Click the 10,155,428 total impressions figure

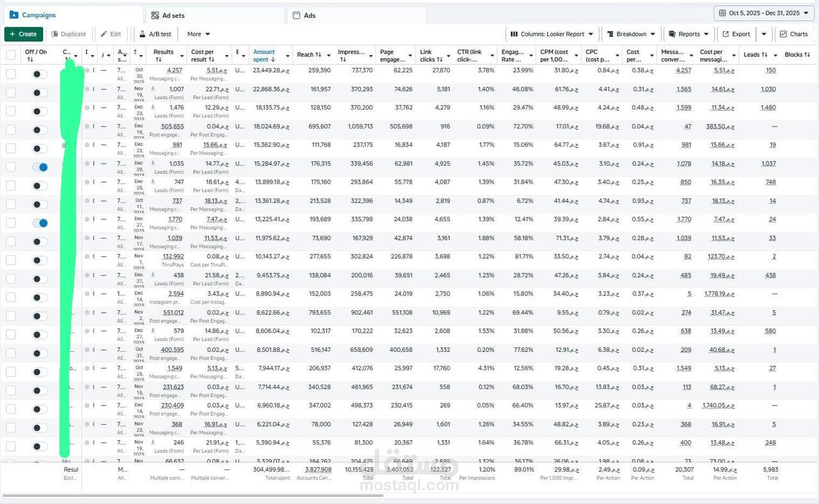pyautogui.click(x=358, y=469)
